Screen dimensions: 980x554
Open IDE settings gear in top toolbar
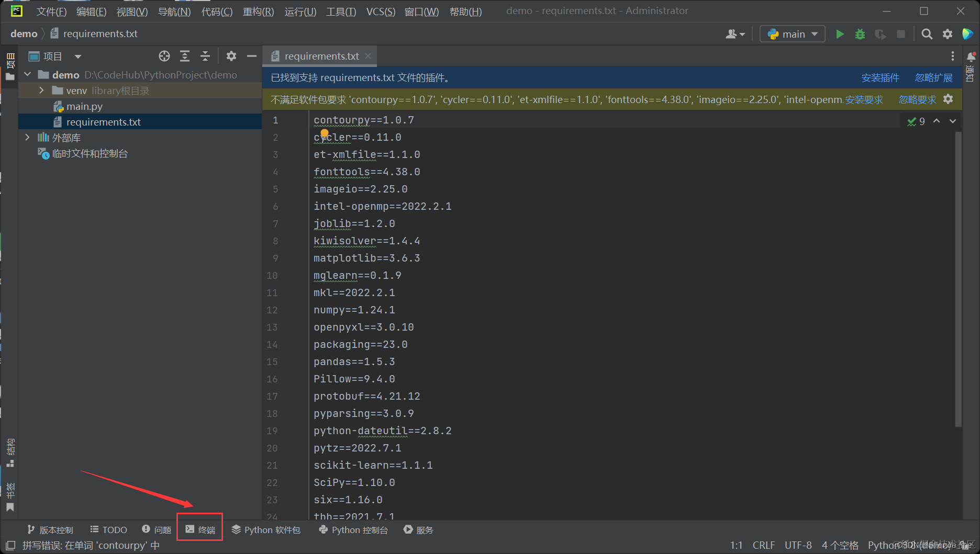point(948,34)
